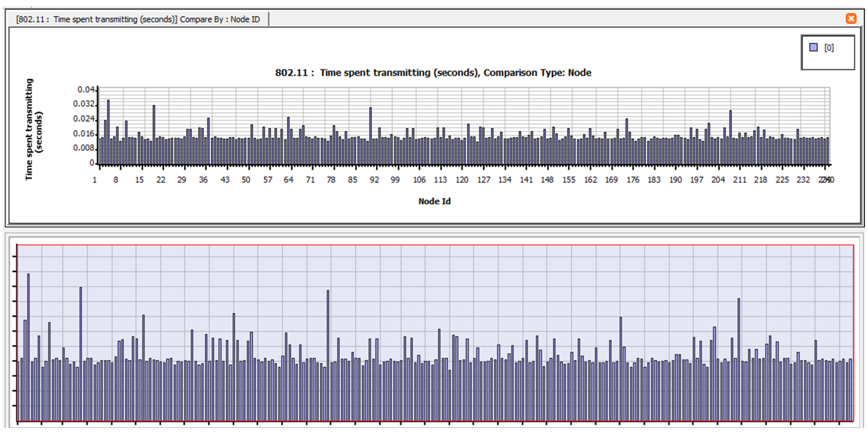Click the [0] legend label text
The image size is (868, 437).
(829, 48)
